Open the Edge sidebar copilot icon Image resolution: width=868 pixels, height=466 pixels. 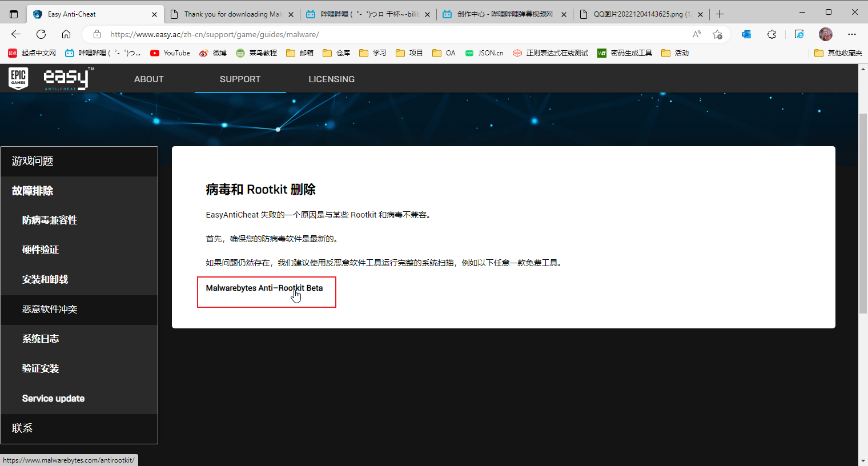pyautogui.click(x=799, y=34)
